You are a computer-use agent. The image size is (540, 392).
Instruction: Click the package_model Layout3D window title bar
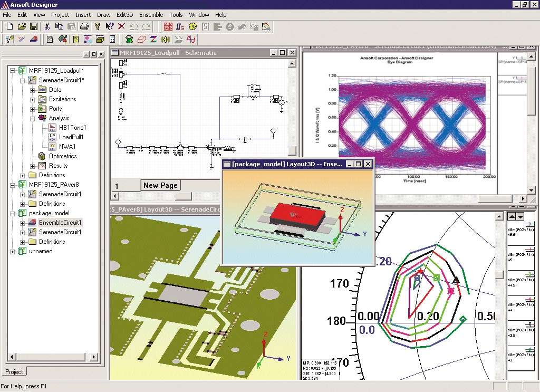pos(297,164)
